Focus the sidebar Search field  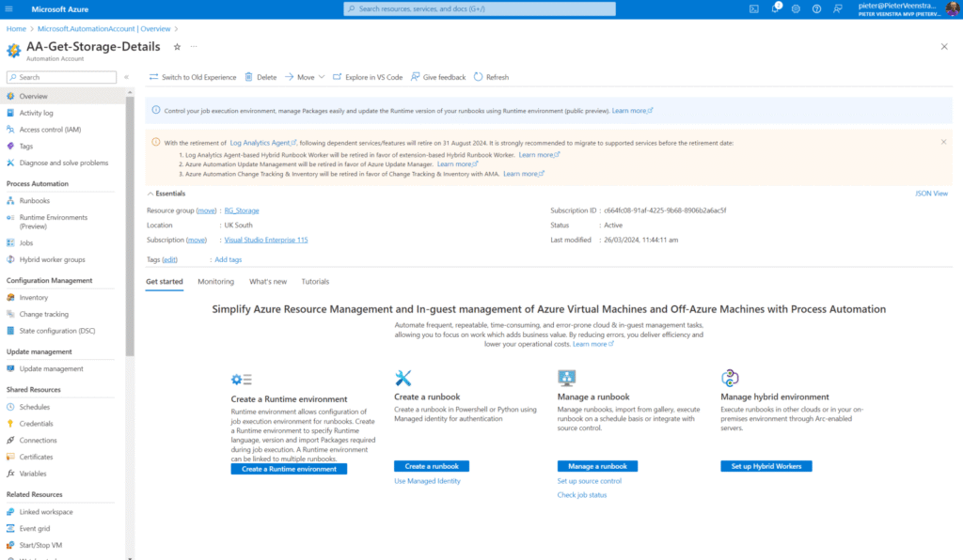point(61,77)
